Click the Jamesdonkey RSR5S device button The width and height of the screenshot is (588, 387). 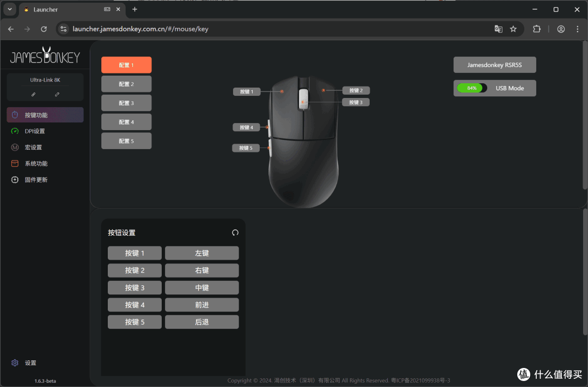[x=494, y=65]
